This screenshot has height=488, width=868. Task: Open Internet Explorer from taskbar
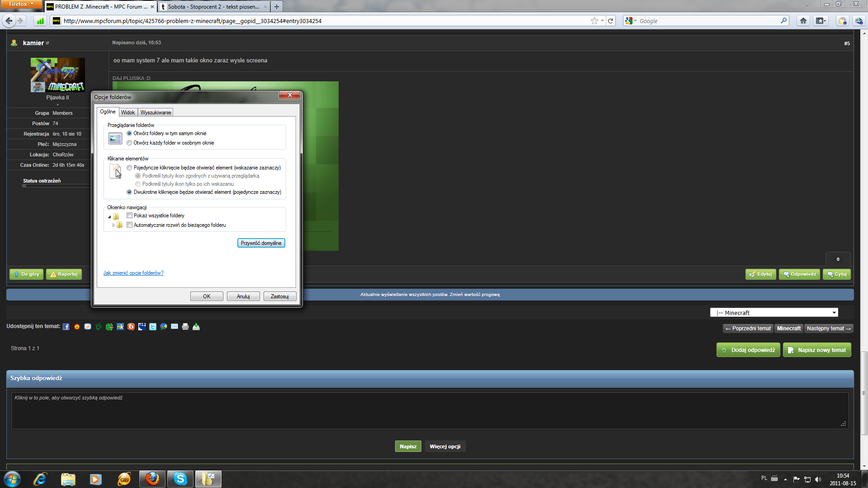click(40, 479)
